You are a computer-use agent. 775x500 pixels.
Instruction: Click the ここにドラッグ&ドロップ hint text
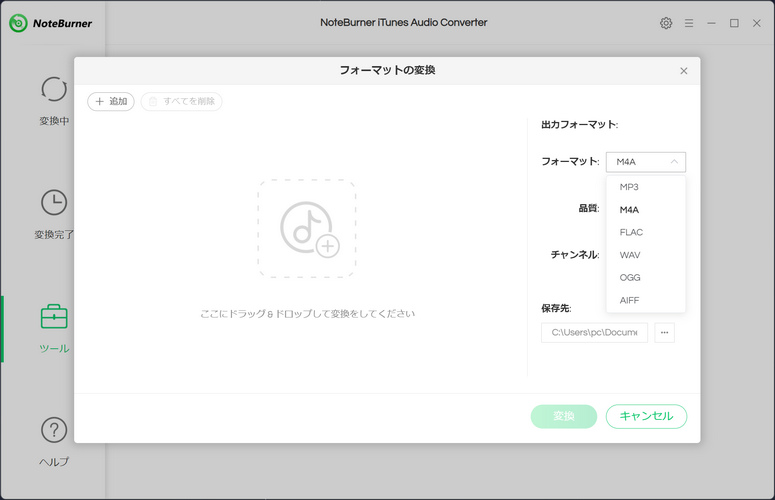point(307,314)
